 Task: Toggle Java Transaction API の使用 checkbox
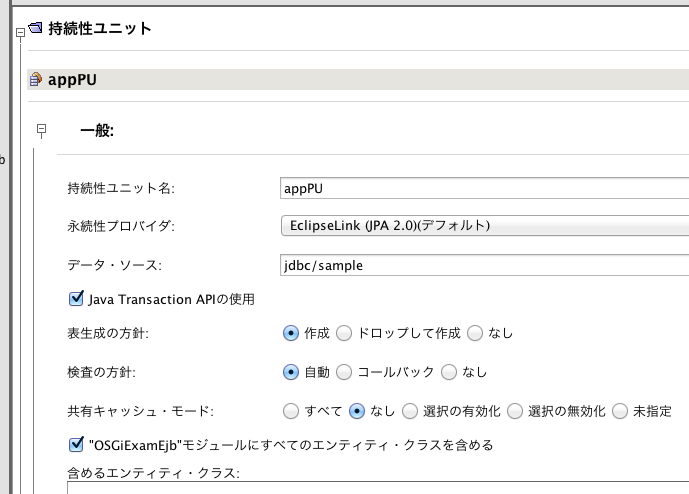75,298
